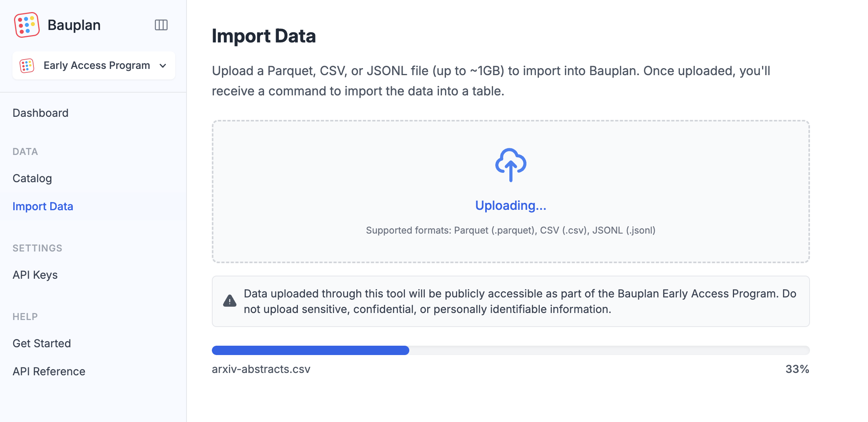Click the cloud upload icon
This screenshot has width=868, height=422.
(511, 165)
